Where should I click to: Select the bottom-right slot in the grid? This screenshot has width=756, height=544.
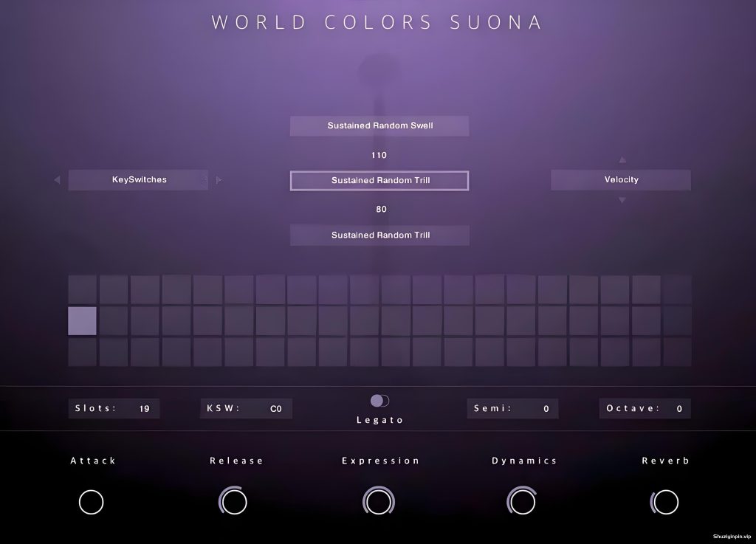[678, 352]
